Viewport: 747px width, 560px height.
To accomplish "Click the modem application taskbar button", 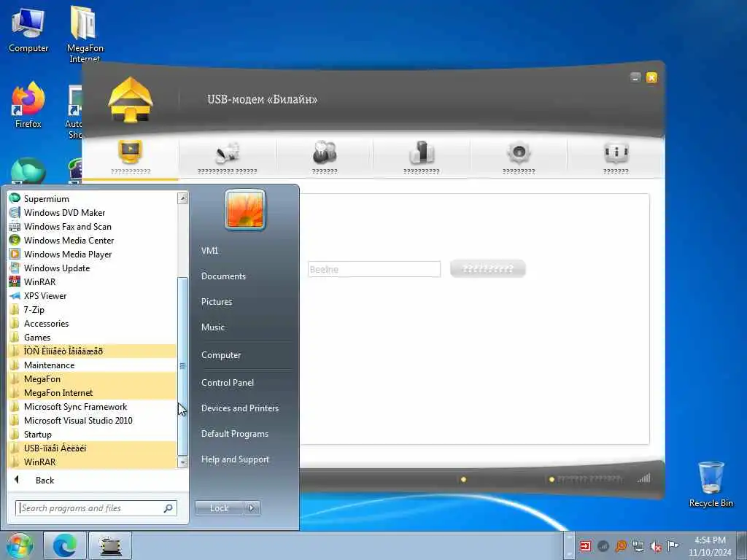I will 110,545.
